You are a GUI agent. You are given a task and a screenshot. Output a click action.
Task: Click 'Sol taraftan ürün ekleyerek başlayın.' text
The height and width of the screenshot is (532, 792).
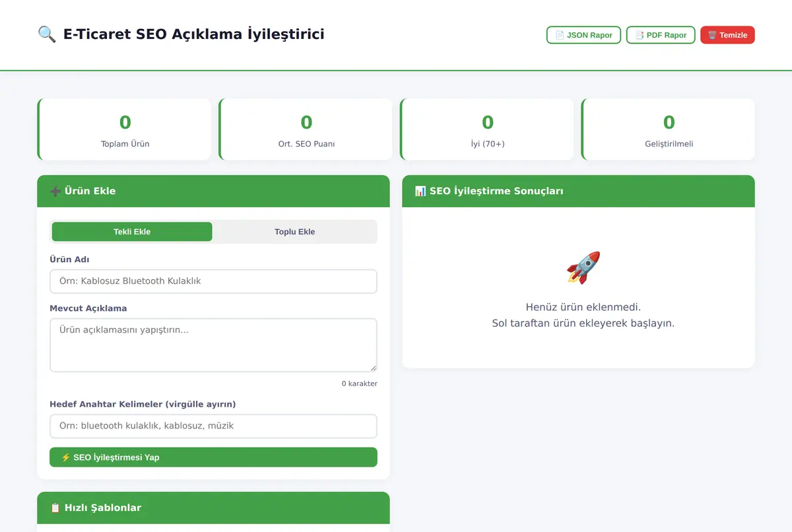point(583,323)
